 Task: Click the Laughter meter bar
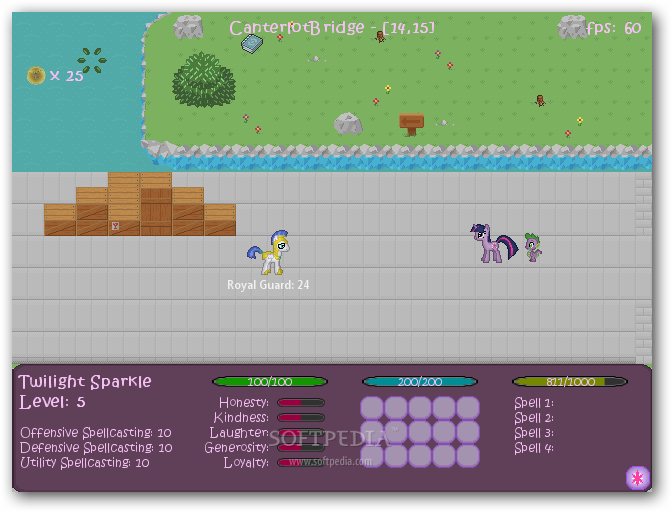[301, 433]
